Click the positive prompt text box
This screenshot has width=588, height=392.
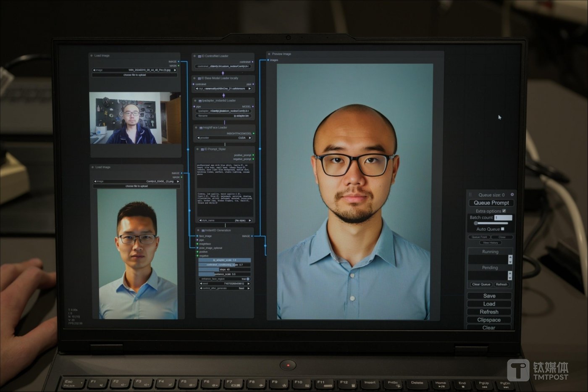(225, 175)
